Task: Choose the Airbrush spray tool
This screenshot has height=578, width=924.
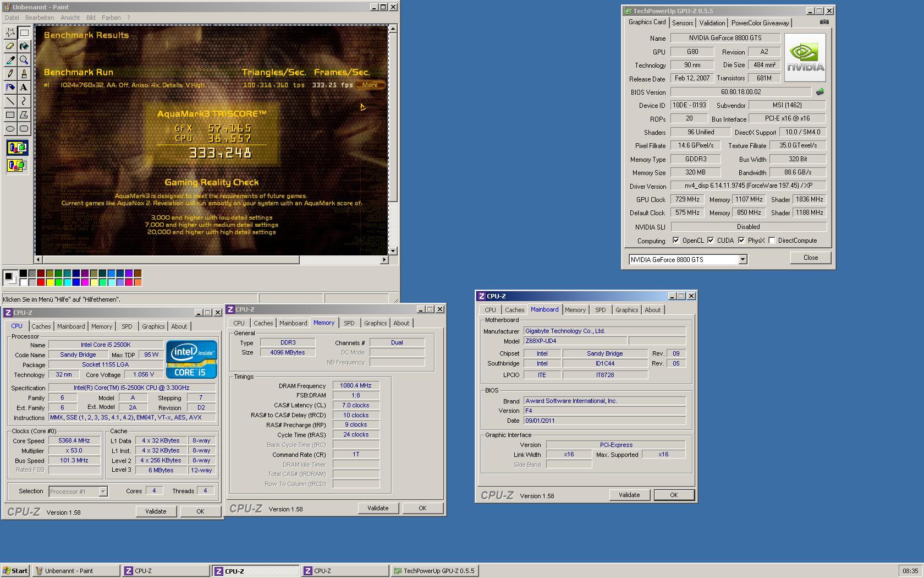Action: coord(10,88)
